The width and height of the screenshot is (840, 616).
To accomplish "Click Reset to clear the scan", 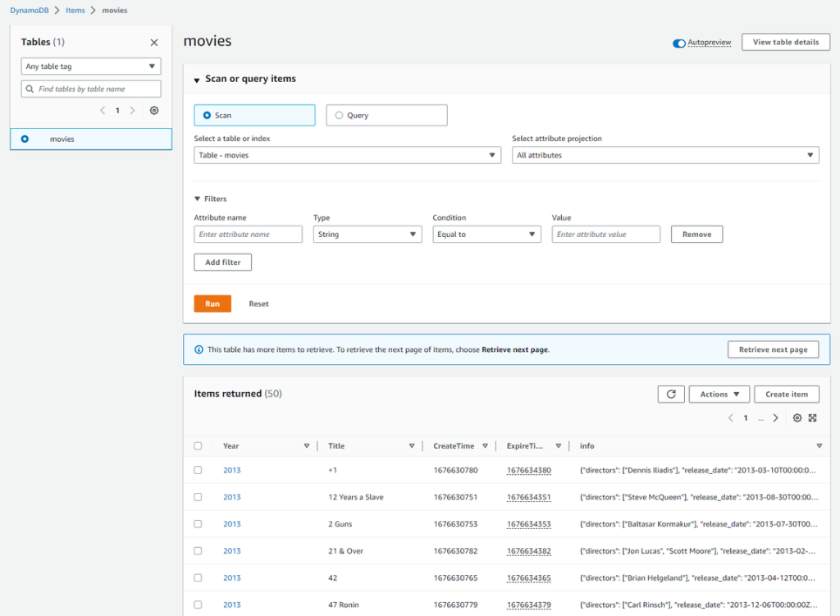I will (x=258, y=303).
